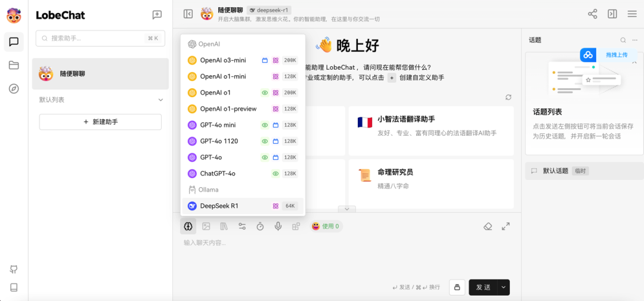Open the GitHub icon in sidebar
This screenshot has width=644, height=301.
[14, 269]
